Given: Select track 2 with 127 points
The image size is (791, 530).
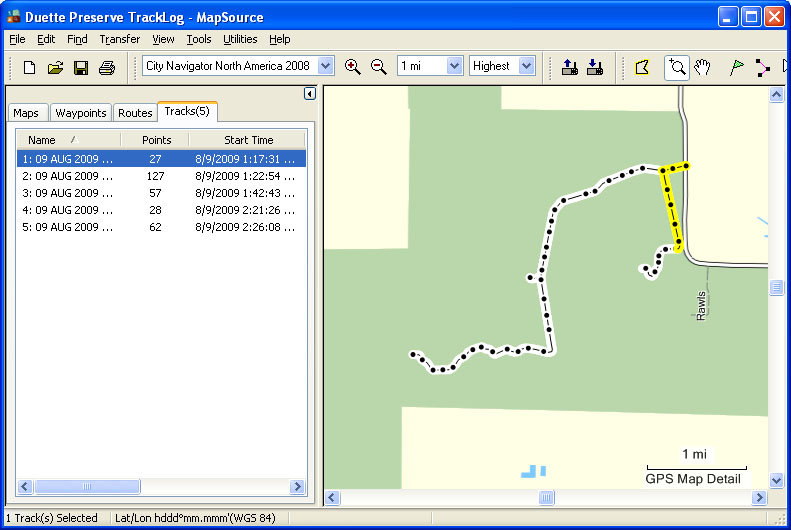Looking at the screenshot, I should 161,176.
